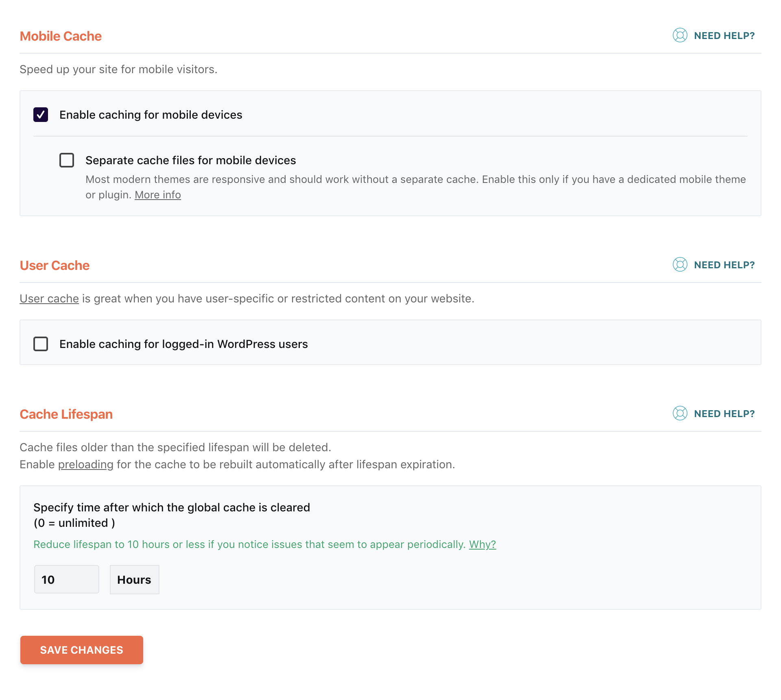Click the lifebuoy icon beside User Cache help
This screenshot has width=781, height=700.
tap(680, 265)
